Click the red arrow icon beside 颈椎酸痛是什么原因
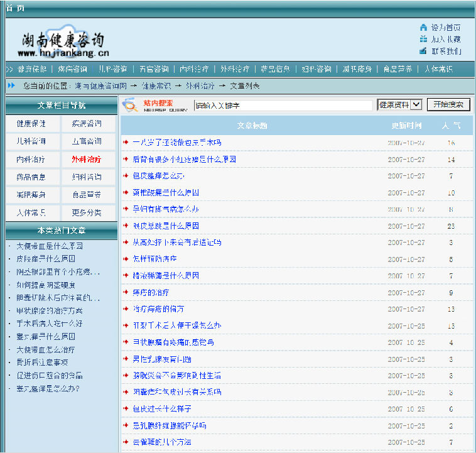This screenshot has height=453, width=476. tap(126, 192)
